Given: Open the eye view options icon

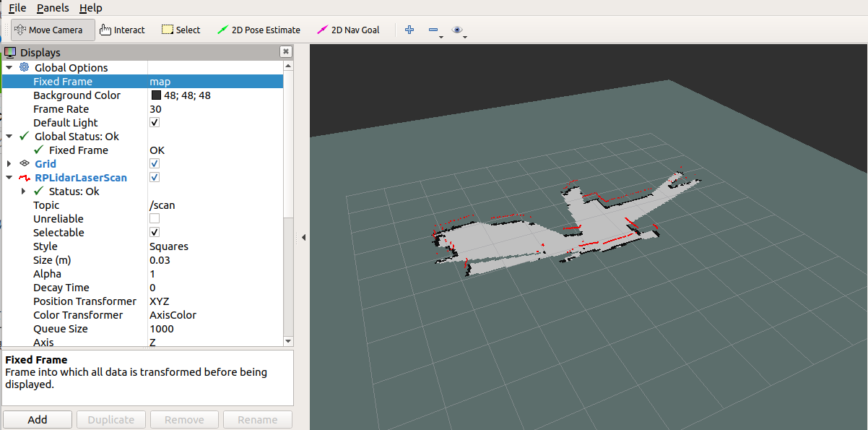Looking at the screenshot, I should (456, 30).
